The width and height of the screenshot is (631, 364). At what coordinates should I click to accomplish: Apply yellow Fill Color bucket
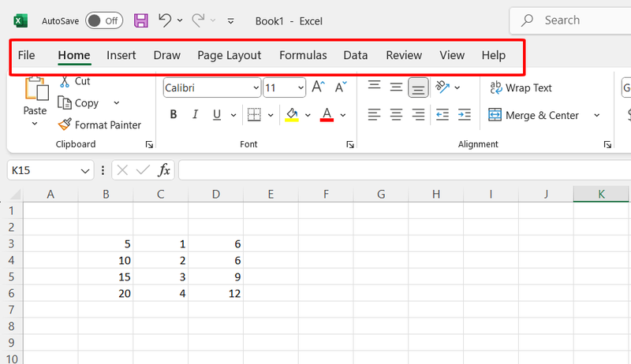pyautogui.click(x=292, y=115)
